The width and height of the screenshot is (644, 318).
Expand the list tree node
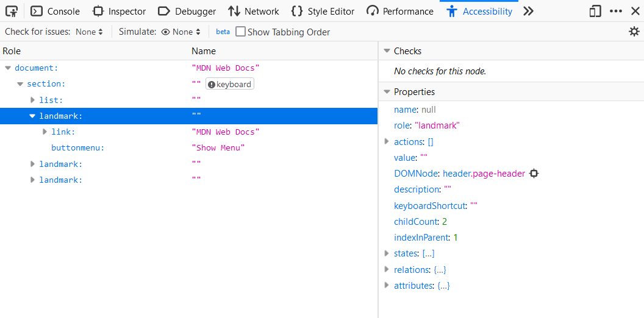[x=33, y=100]
